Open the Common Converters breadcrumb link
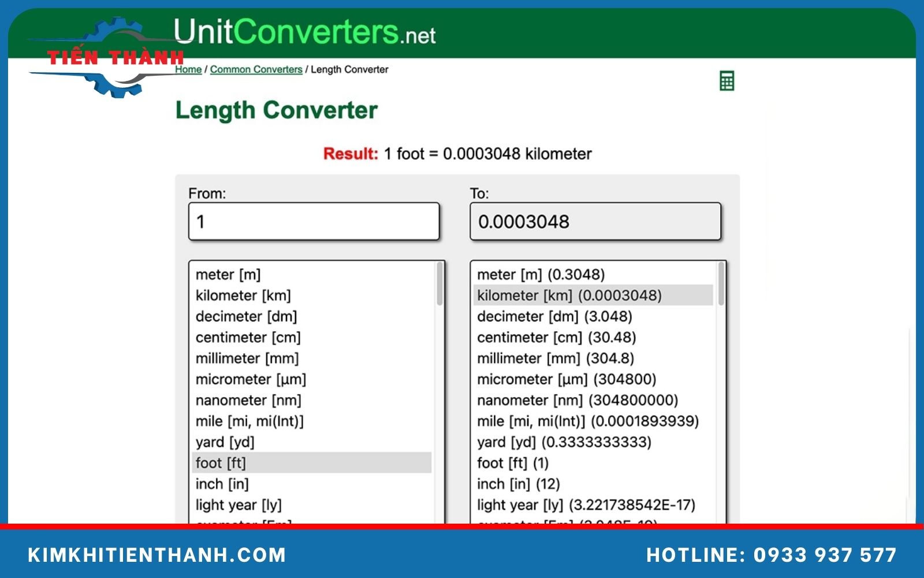This screenshot has width=924, height=578. pos(256,69)
